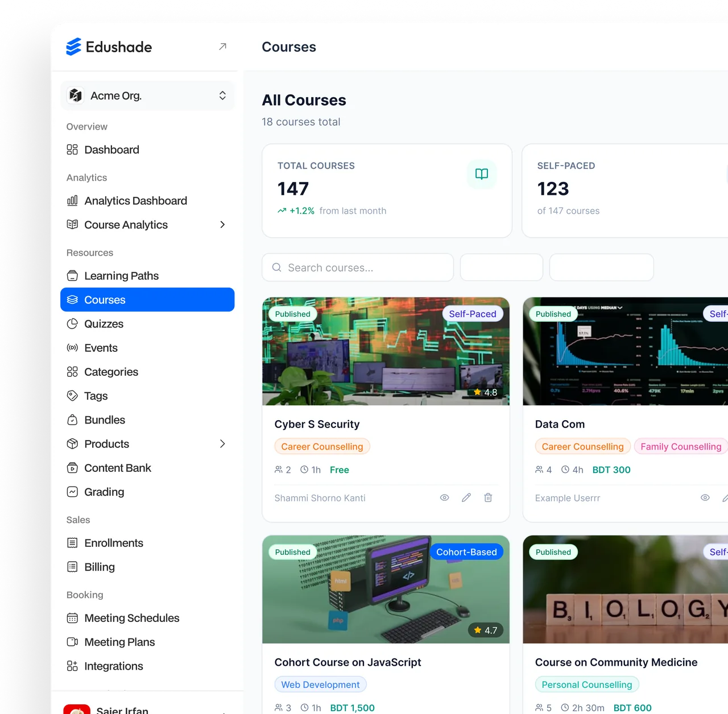Click Published badge on Cyber S Security card
Image resolution: width=728 pixels, height=714 pixels.
[292, 314]
